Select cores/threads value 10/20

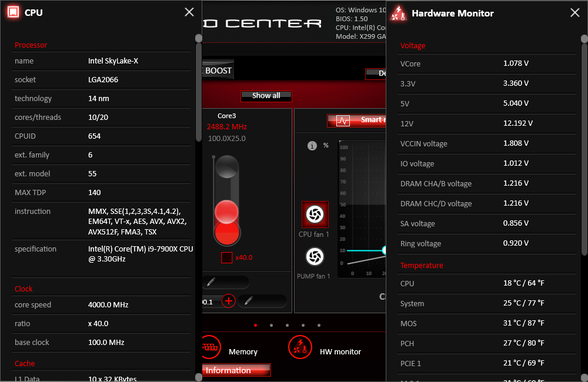click(x=98, y=117)
